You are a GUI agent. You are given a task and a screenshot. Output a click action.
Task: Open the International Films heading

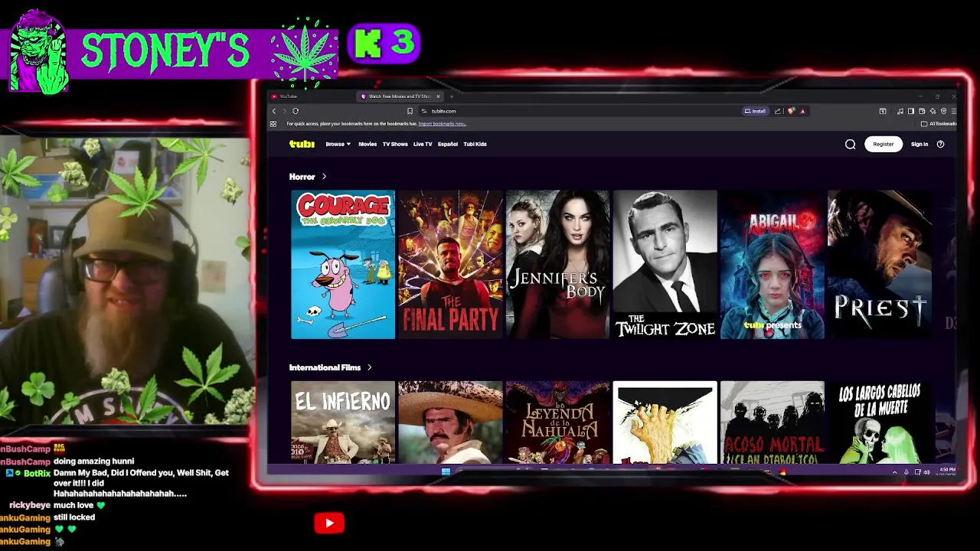point(325,367)
